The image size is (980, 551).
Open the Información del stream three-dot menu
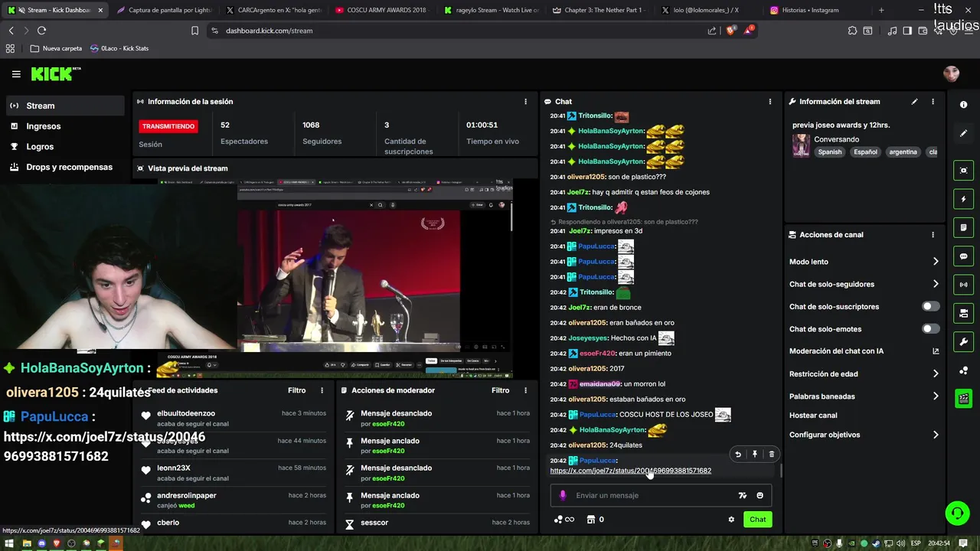coord(933,102)
